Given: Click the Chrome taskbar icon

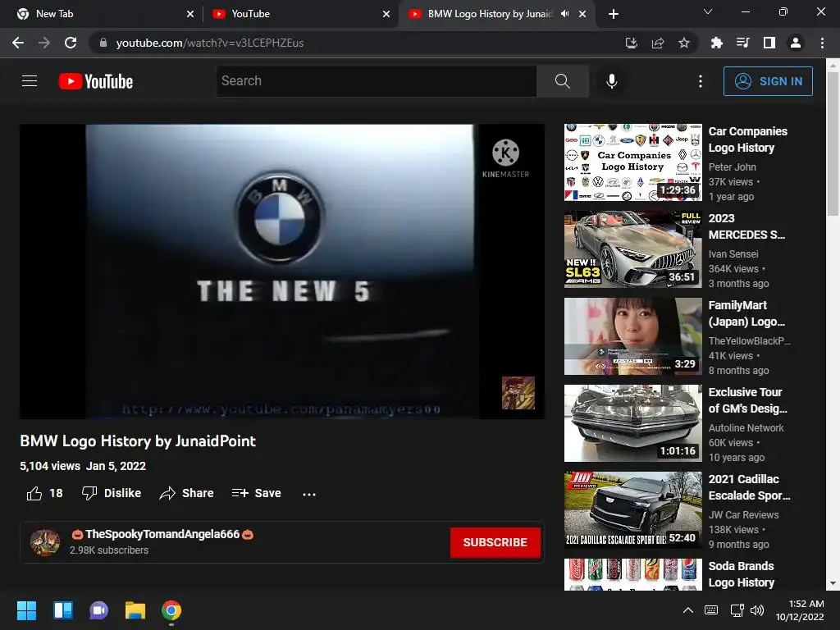Looking at the screenshot, I should pyautogui.click(x=171, y=610).
